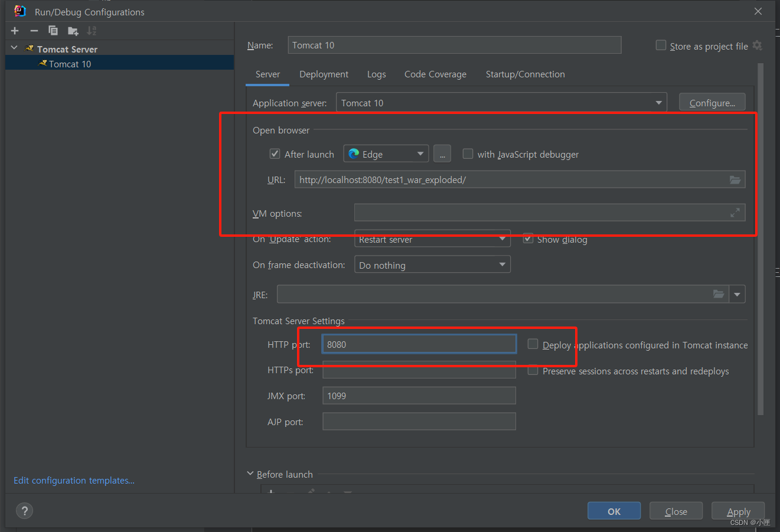Enable Deploy applications configured in Tomcat instance
The height and width of the screenshot is (532, 780).
point(533,344)
